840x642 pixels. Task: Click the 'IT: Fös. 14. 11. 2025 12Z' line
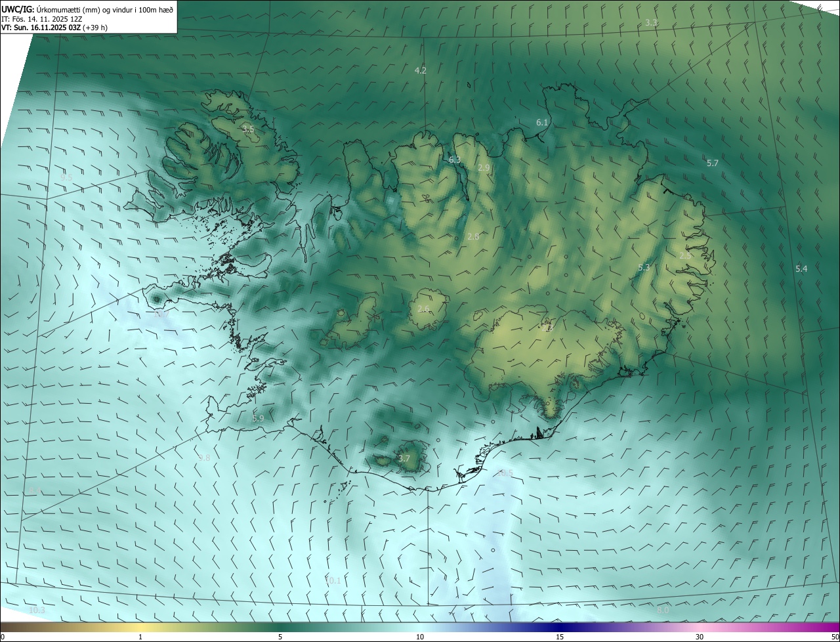coord(41,19)
